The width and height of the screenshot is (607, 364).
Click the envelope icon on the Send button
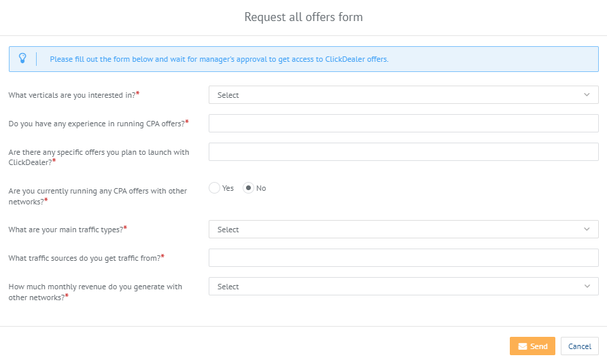pos(523,346)
